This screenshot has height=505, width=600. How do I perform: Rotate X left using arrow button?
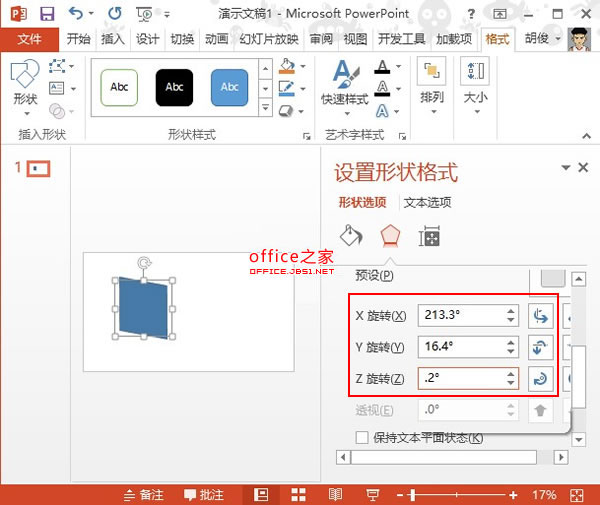tap(541, 316)
